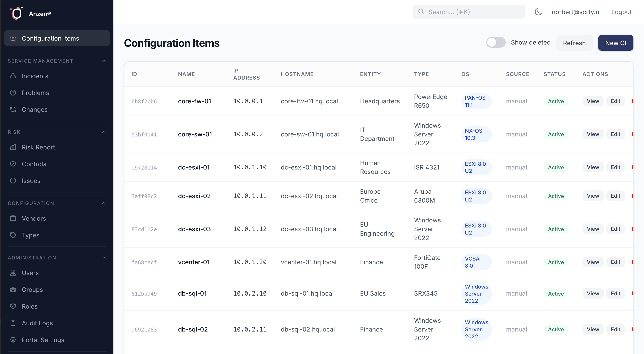Click the Controls shield icon
Screen dimensions: 644x354
[13, 164]
